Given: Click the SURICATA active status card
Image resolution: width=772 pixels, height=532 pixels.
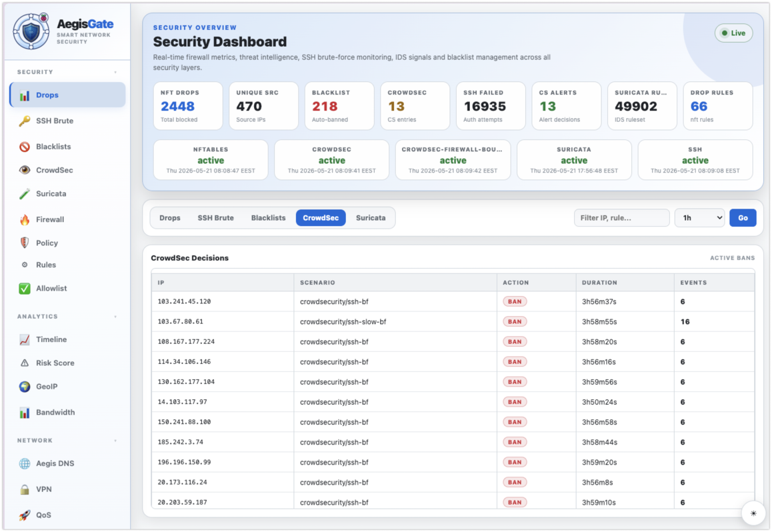Looking at the screenshot, I should 574,160.
